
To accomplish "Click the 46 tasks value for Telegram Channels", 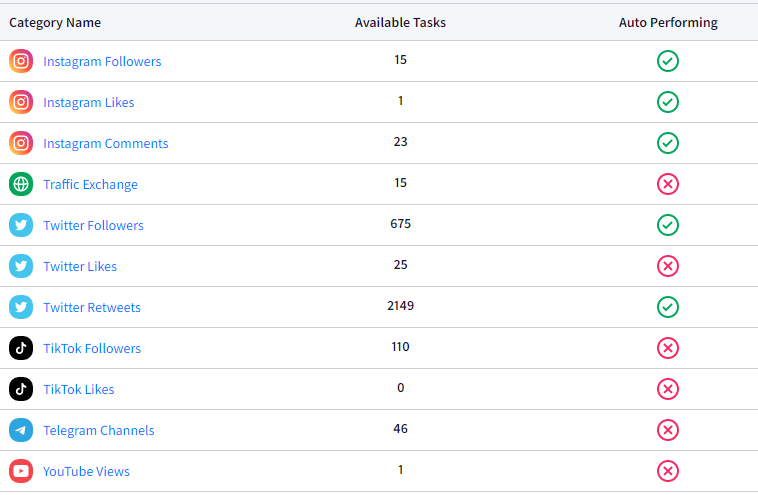I will pos(400,429).
